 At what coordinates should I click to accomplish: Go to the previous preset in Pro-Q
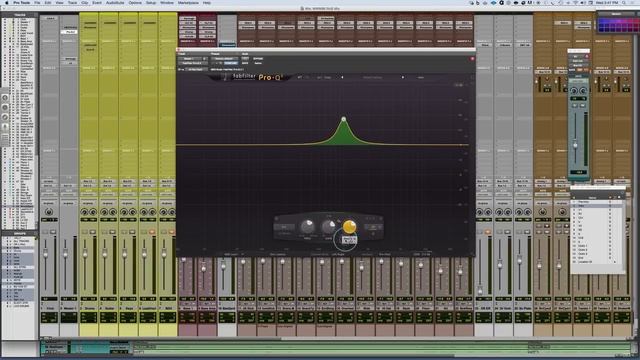342,77
